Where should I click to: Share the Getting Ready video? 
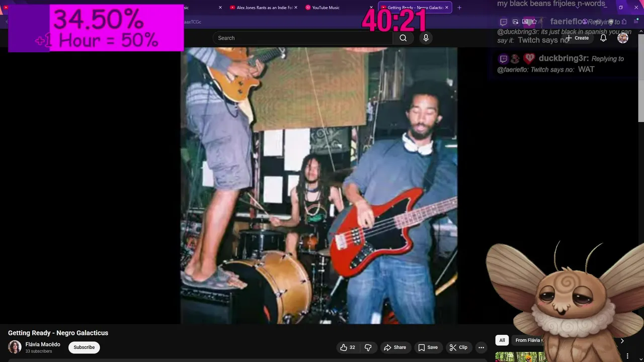click(395, 347)
